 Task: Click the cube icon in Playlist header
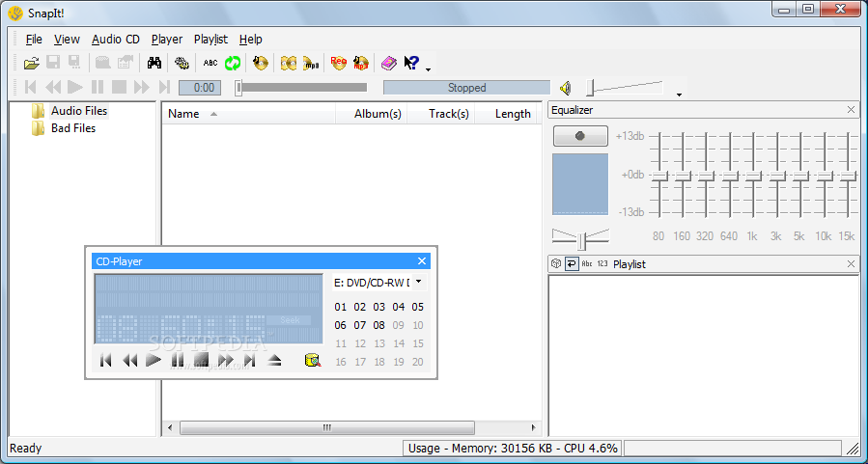(x=556, y=263)
